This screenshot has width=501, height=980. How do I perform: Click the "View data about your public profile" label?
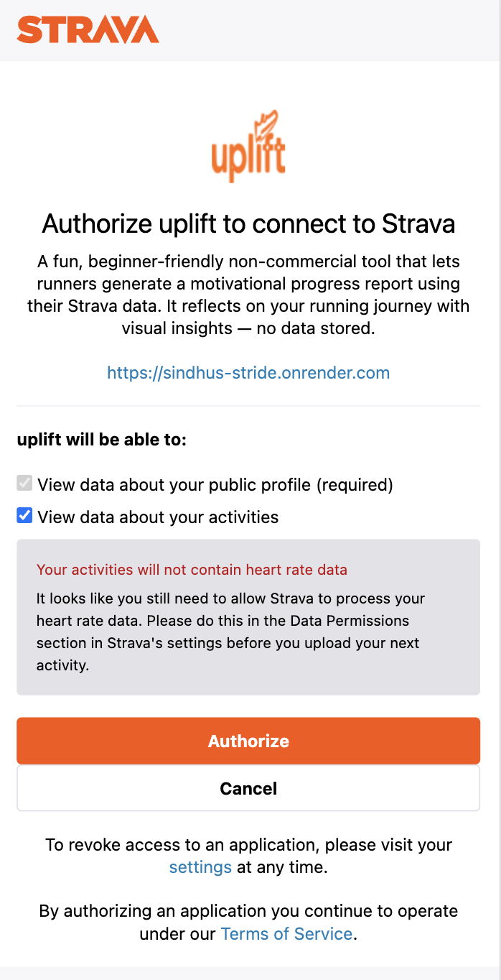pyautogui.click(x=215, y=485)
